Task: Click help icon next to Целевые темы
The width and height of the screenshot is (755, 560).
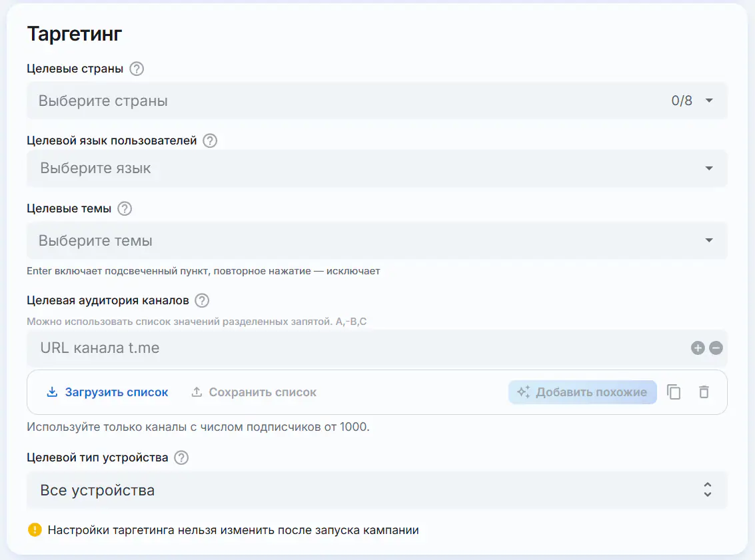Action: [125, 209]
